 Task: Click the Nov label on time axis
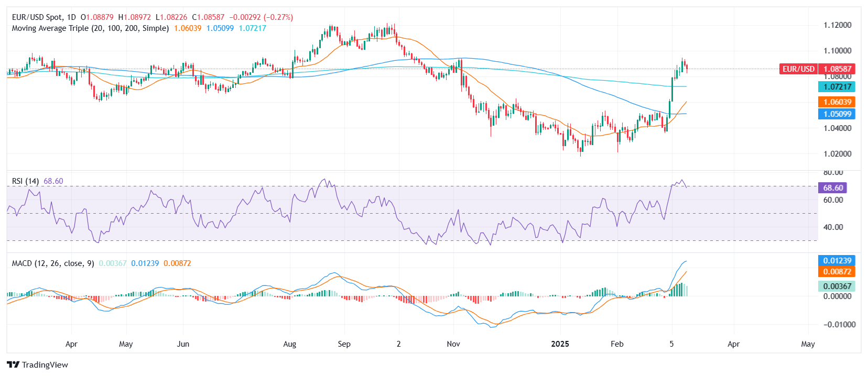tap(453, 344)
